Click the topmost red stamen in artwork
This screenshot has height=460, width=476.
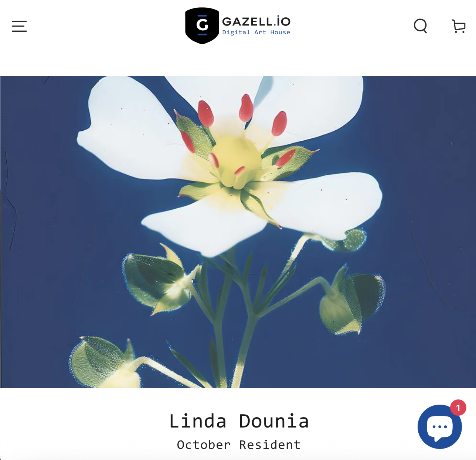coord(246,108)
